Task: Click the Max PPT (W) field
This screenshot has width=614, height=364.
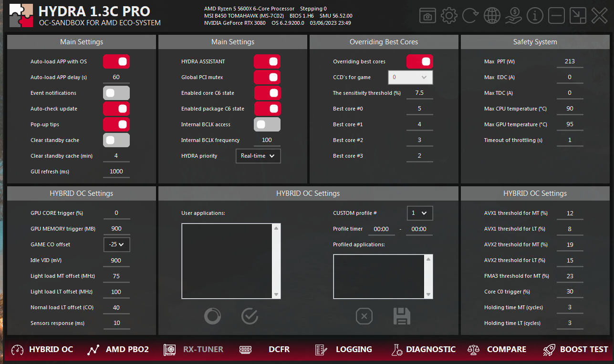Action: pos(570,61)
